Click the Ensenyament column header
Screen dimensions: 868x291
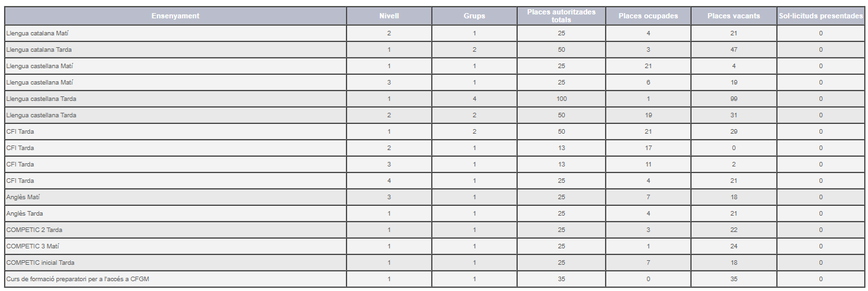click(175, 16)
